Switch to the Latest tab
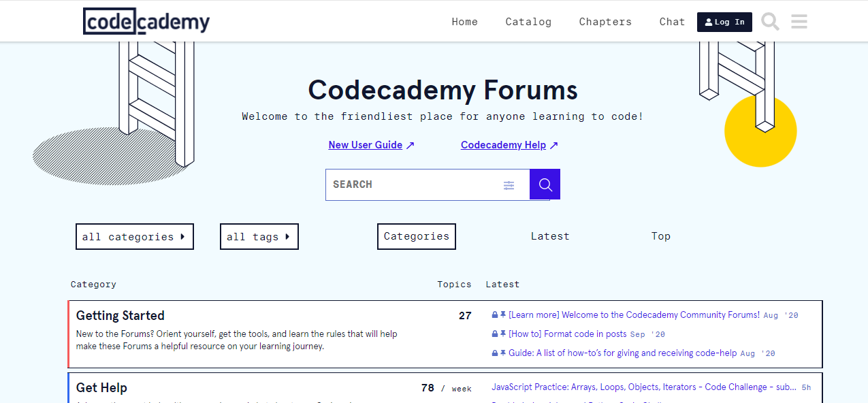This screenshot has height=403, width=868. 550,236
